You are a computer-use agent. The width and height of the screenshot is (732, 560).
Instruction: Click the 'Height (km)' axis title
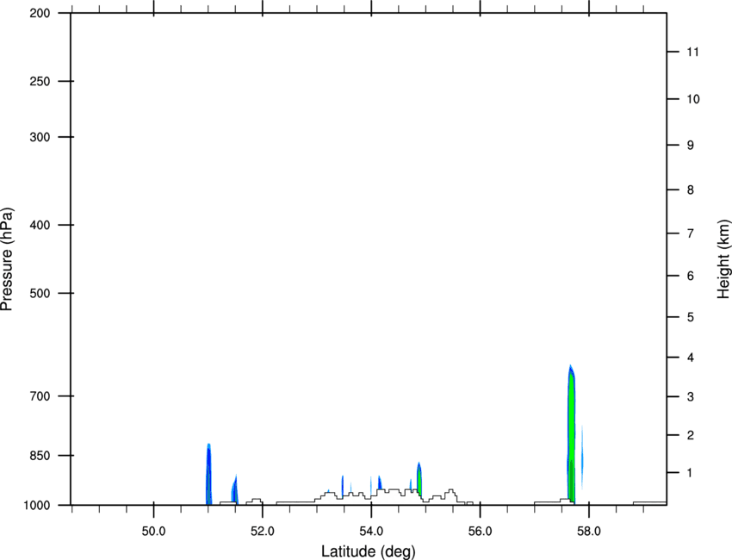tap(723, 258)
